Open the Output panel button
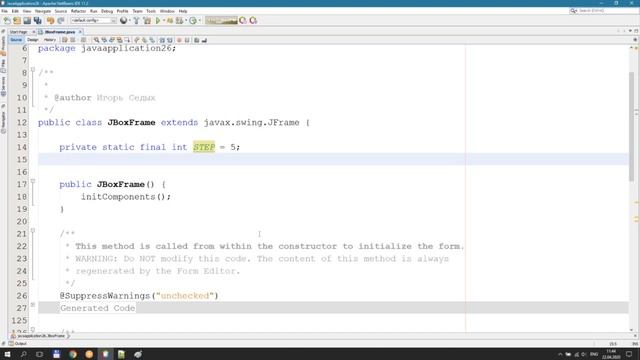 pyautogui.click(x=18, y=344)
